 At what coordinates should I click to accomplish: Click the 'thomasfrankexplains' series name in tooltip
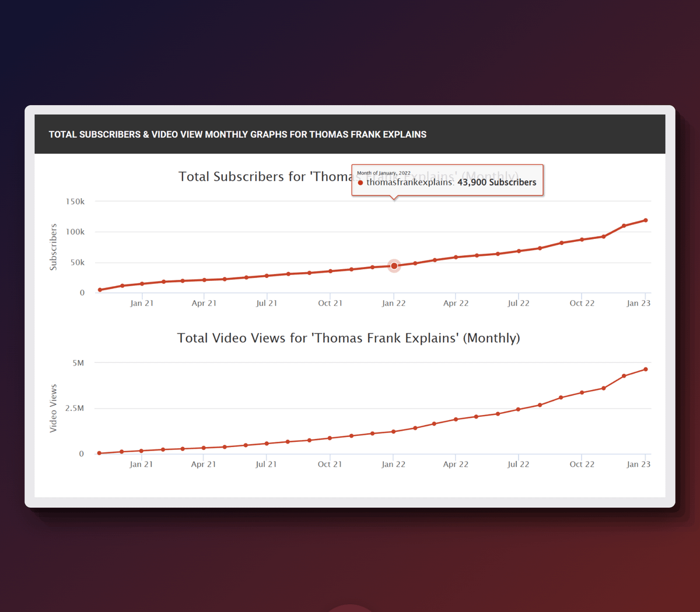pos(409,182)
